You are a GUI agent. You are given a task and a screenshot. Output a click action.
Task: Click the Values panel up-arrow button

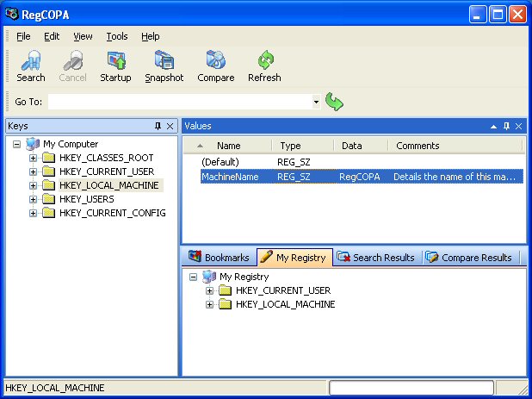tap(493, 127)
